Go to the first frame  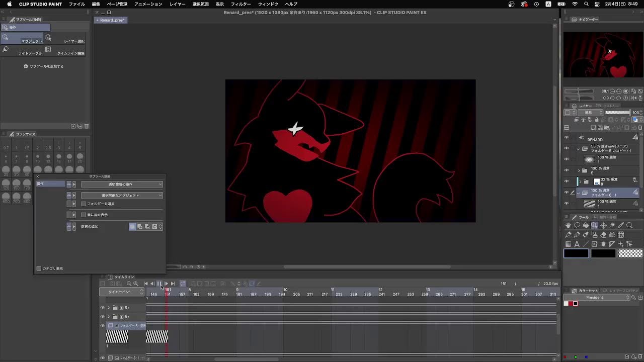click(146, 284)
